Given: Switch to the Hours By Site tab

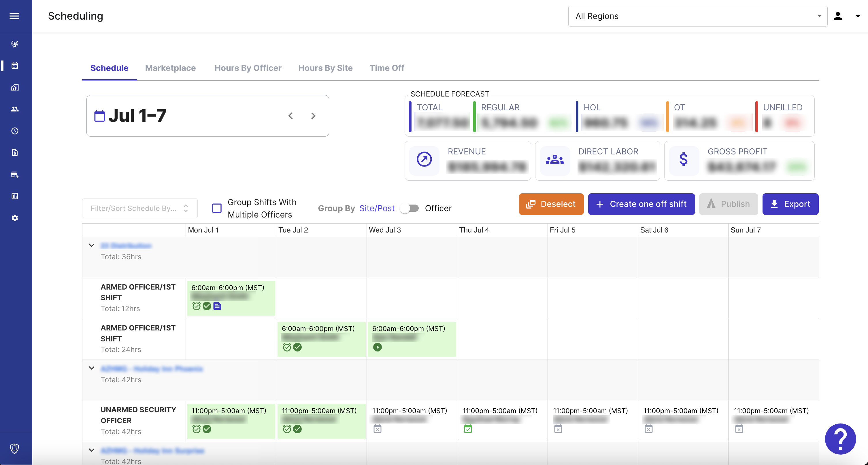Looking at the screenshot, I should coord(326,68).
